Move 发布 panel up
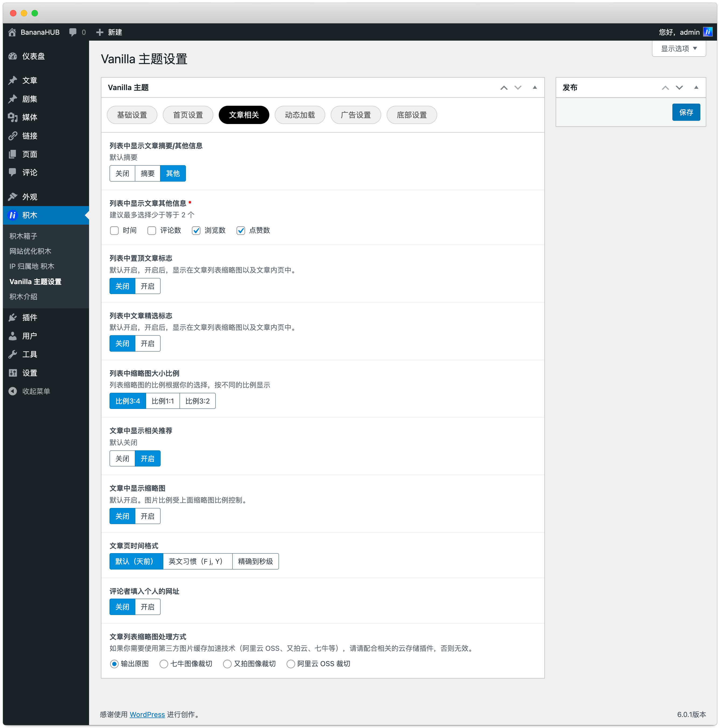 tap(665, 87)
